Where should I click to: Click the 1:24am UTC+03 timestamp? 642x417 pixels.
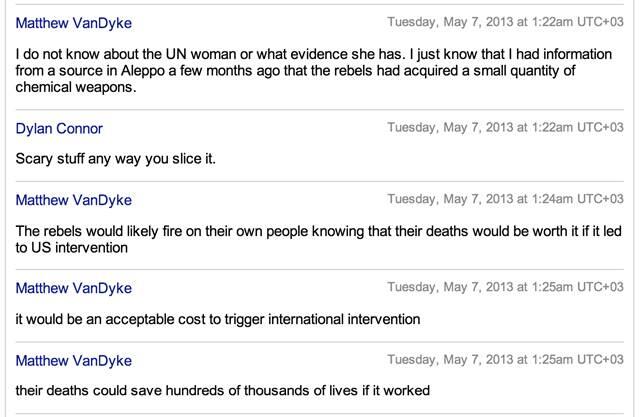[505, 199]
